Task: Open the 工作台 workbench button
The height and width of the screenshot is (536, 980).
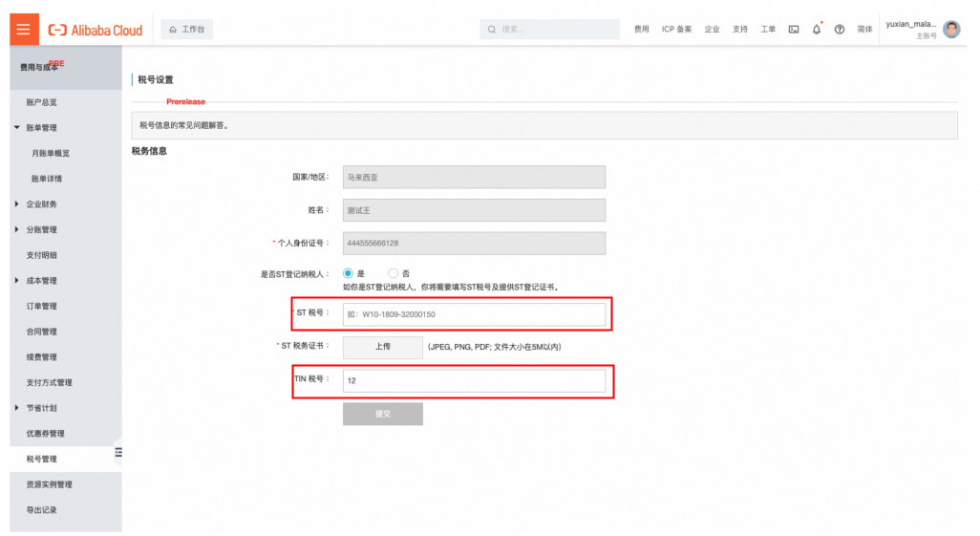Action: click(187, 30)
